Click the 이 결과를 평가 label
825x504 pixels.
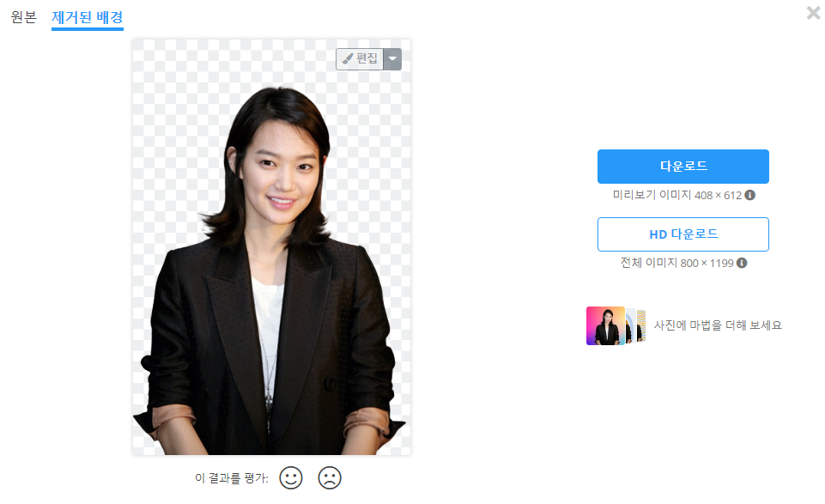tap(232, 478)
